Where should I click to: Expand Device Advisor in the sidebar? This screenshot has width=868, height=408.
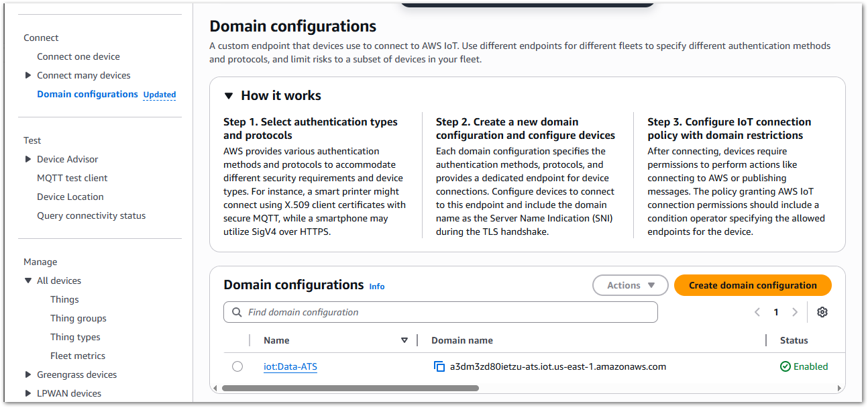[x=28, y=159]
